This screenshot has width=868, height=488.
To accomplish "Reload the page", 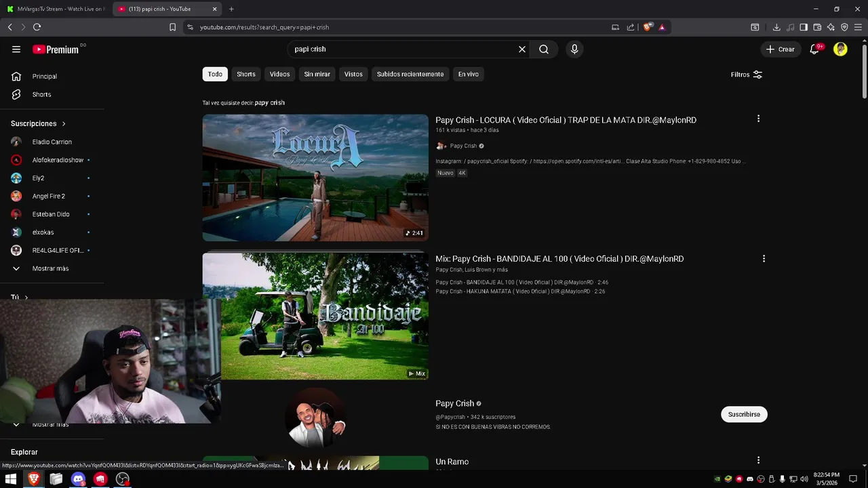I will (x=37, y=27).
